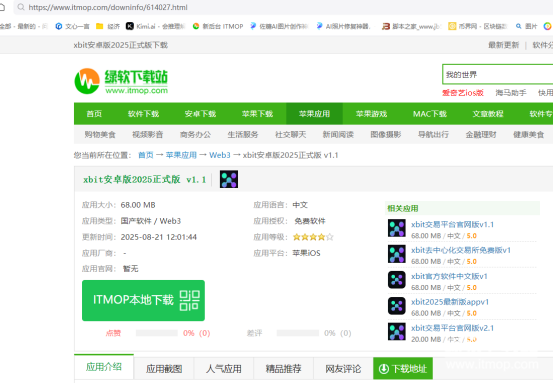Click the 绿软下载站 site logo
The width and height of the screenshot is (553, 384).
click(x=121, y=81)
